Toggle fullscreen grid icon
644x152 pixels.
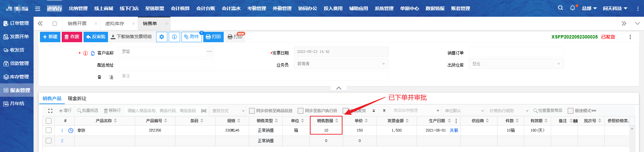pos(50,110)
